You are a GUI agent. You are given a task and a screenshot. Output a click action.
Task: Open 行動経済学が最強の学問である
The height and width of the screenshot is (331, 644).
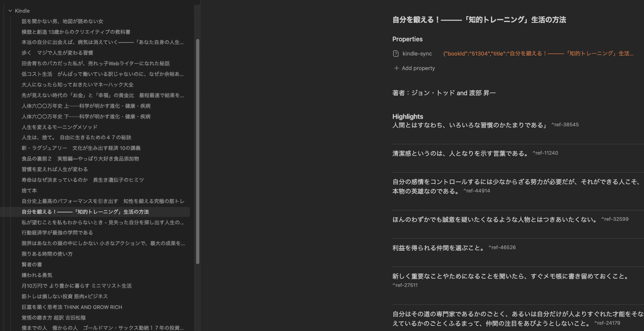pyautogui.click(x=56, y=232)
